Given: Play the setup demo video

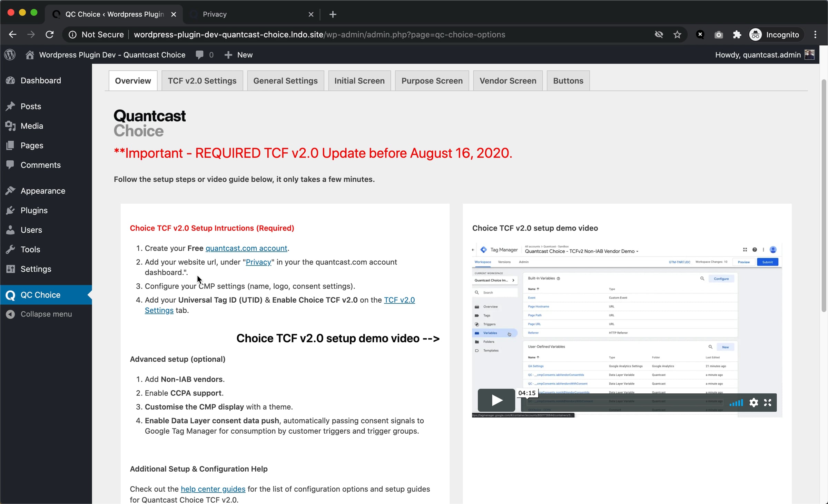Looking at the screenshot, I should pos(496,400).
